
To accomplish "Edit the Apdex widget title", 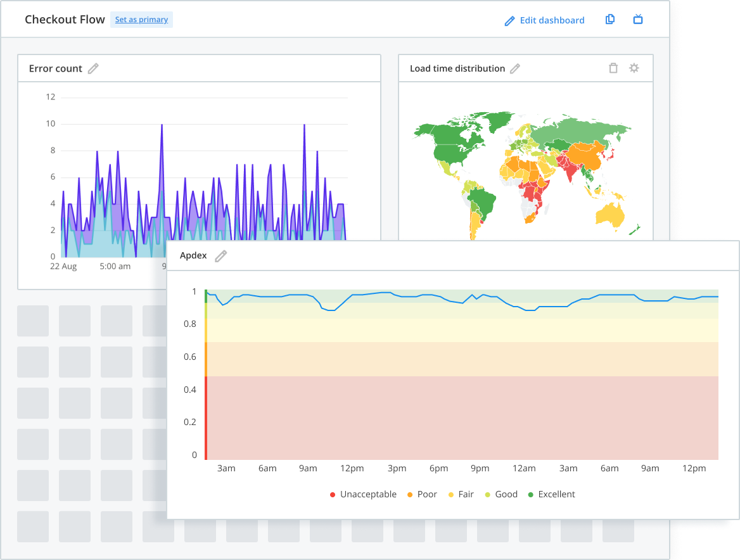I will click(220, 255).
